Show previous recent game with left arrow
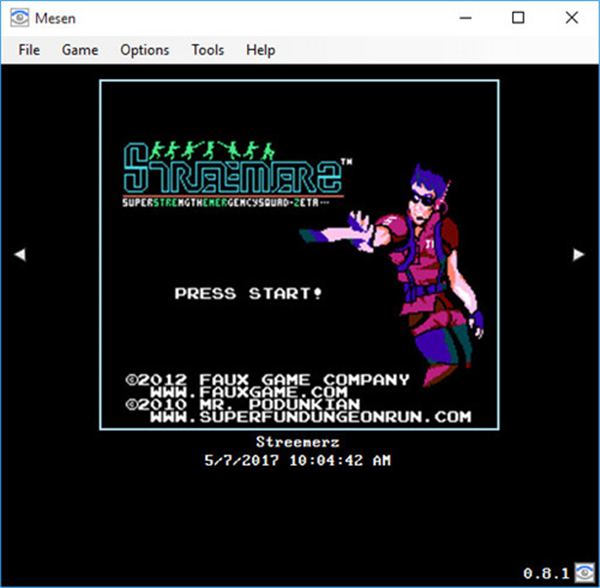Screen dimensions: 600x588 [x=19, y=256]
